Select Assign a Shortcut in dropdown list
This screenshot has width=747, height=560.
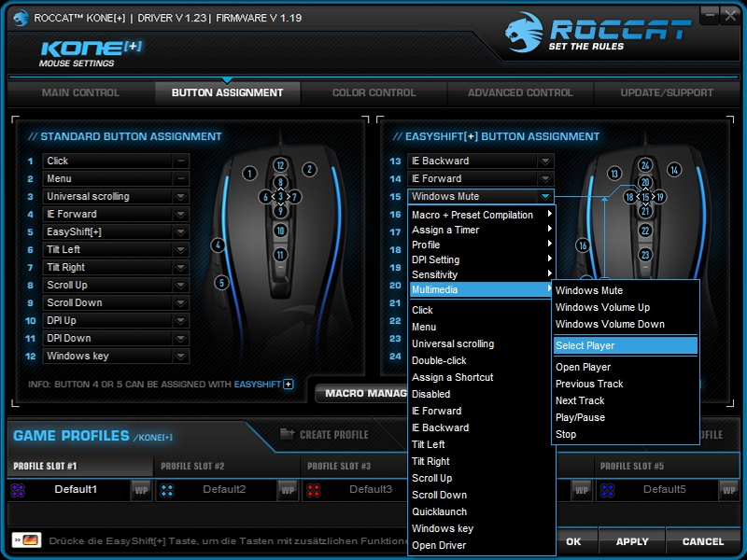point(481,377)
